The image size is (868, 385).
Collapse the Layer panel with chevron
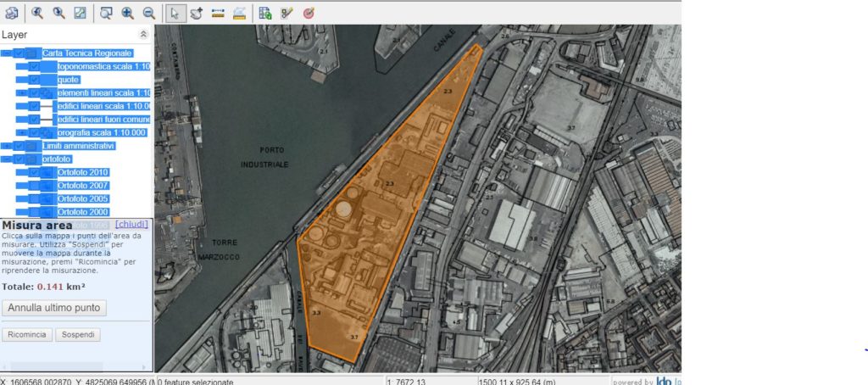(143, 35)
